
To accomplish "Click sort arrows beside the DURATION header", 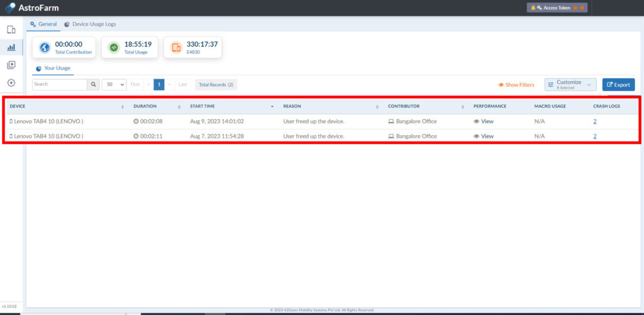I will tap(179, 107).
